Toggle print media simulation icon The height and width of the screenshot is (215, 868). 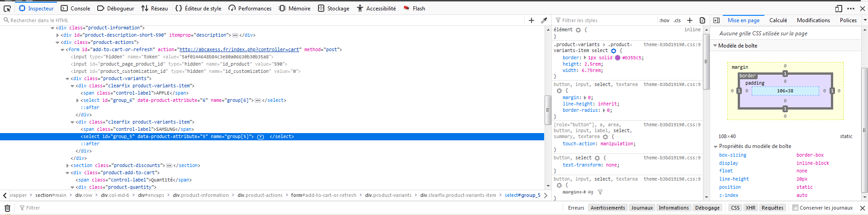tap(702, 20)
